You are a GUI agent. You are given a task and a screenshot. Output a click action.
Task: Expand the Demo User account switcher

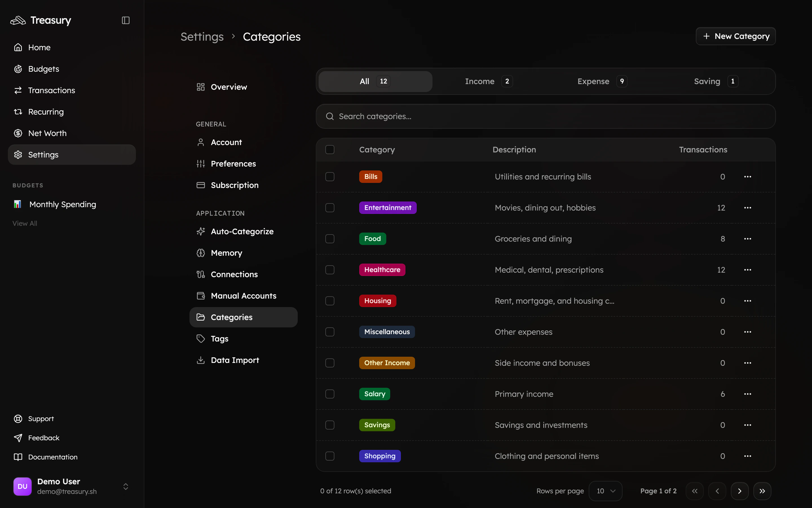[125, 487]
